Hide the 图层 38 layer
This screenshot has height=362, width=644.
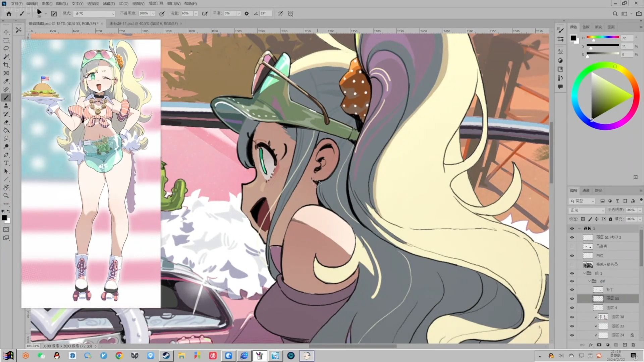coord(572,317)
